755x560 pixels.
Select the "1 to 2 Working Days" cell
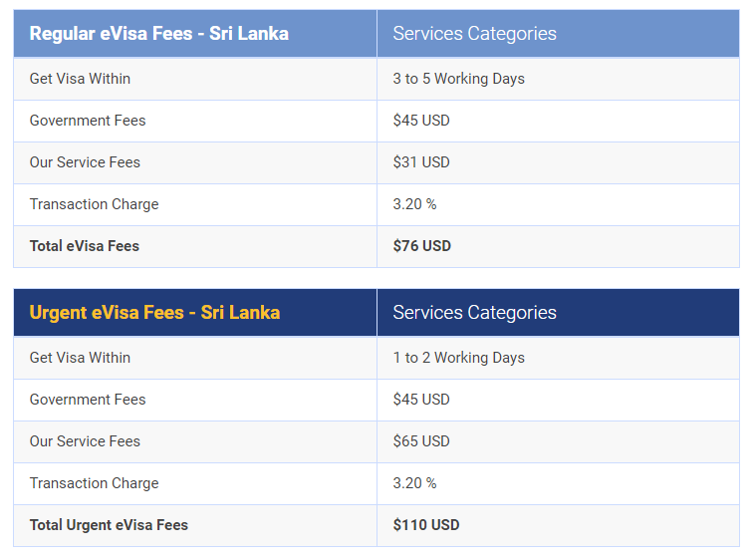[458, 358]
